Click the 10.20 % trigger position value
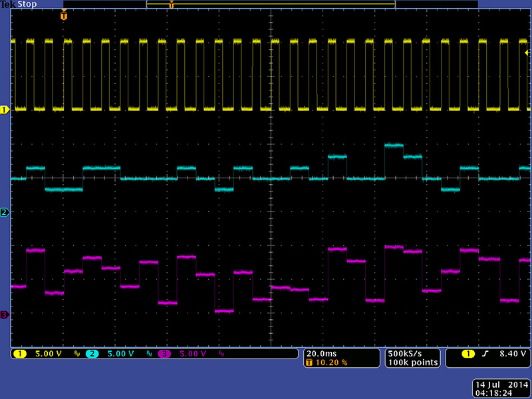Screen dimensions: 532x399 coord(331,362)
